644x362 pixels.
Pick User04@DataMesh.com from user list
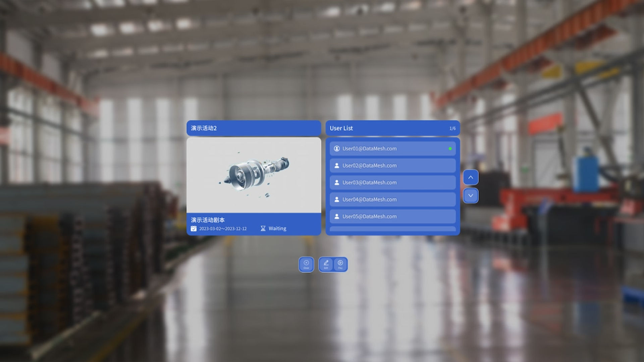392,199
